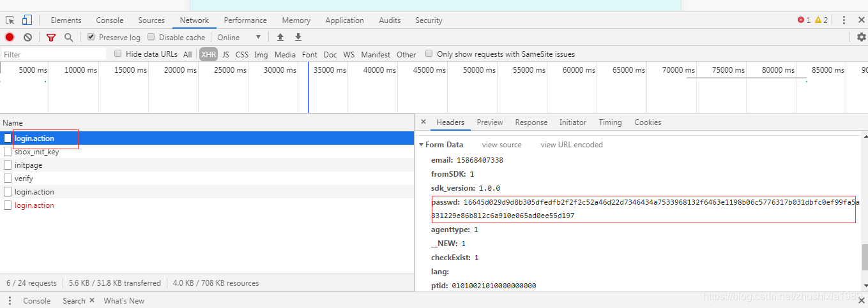
Task: Open the Console drawer tab
Action: tap(36, 301)
